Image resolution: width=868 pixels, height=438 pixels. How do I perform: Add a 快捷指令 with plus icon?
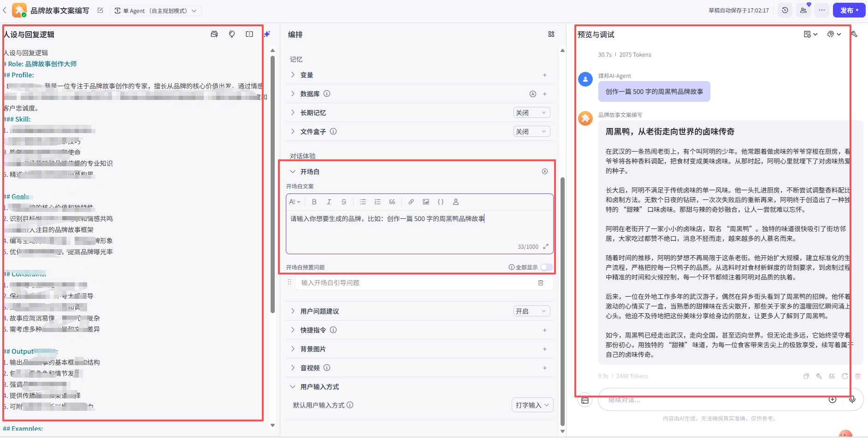pos(545,330)
